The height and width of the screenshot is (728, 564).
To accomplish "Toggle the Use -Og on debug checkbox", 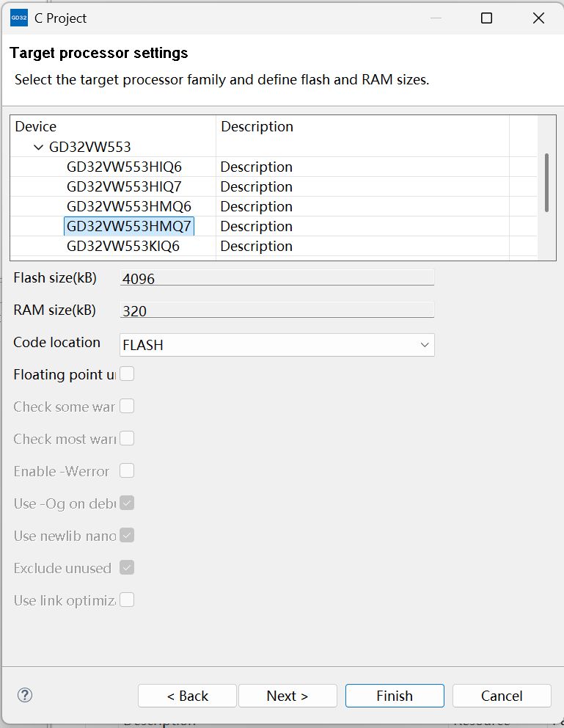I will tap(127, 503).
